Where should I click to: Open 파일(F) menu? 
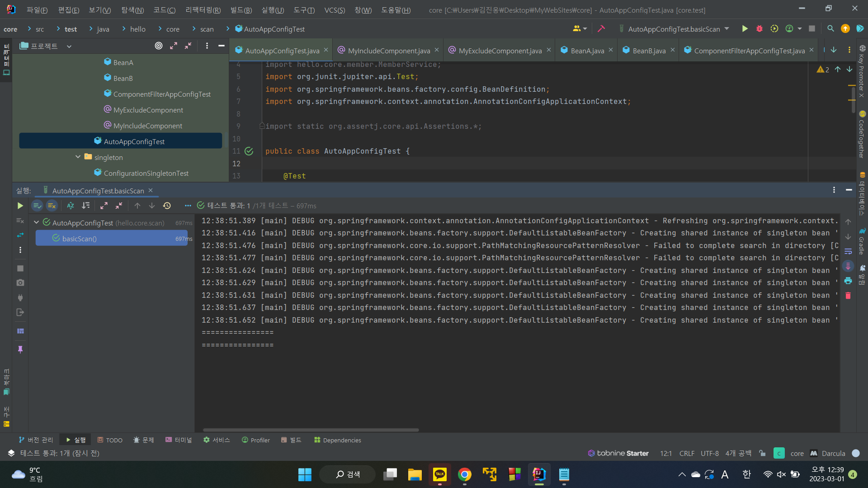click(x=37, y=10)
